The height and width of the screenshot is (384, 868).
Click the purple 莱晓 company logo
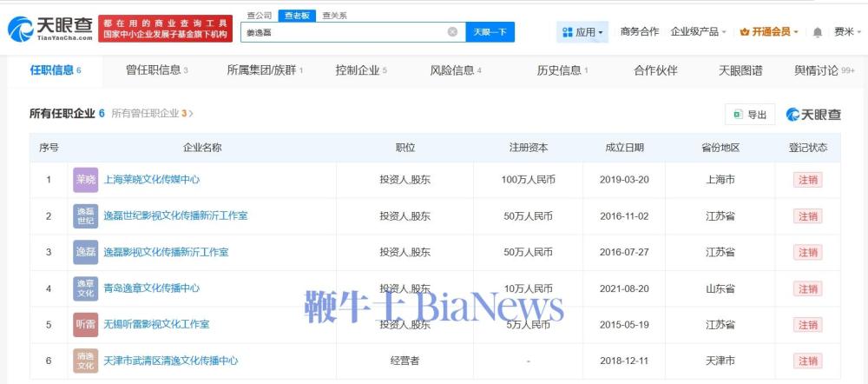coord(86,180)
